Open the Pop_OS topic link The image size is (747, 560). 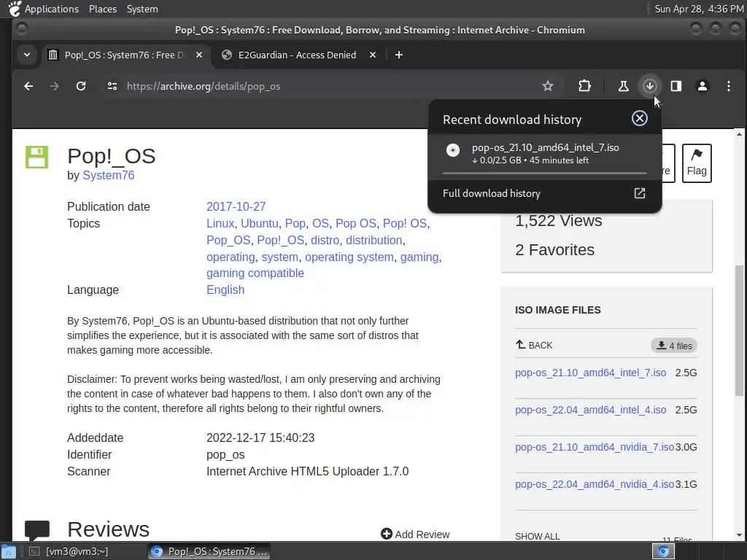tap(228, 240)
